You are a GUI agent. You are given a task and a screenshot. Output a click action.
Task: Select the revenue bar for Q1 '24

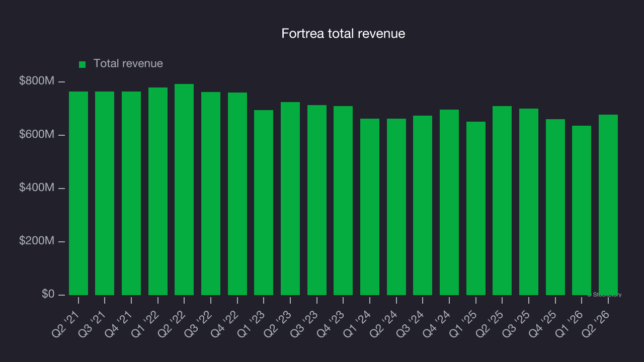370,207
